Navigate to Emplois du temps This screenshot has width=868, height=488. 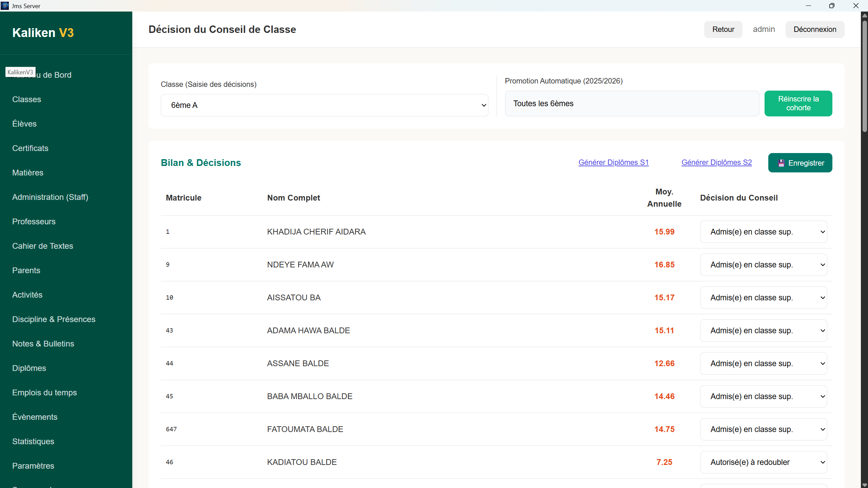[x=44, y=393]
